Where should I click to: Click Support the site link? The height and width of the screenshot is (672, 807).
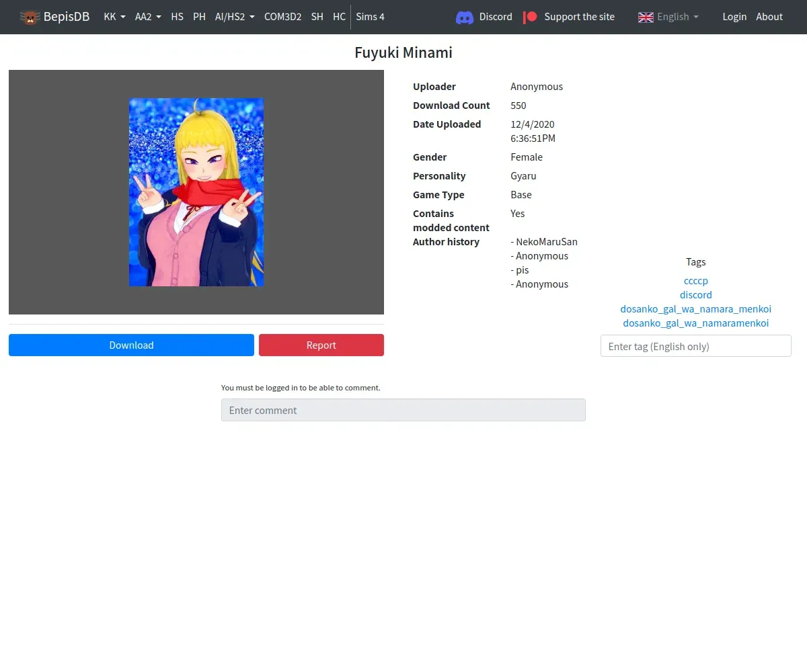(x=579, y=17)
